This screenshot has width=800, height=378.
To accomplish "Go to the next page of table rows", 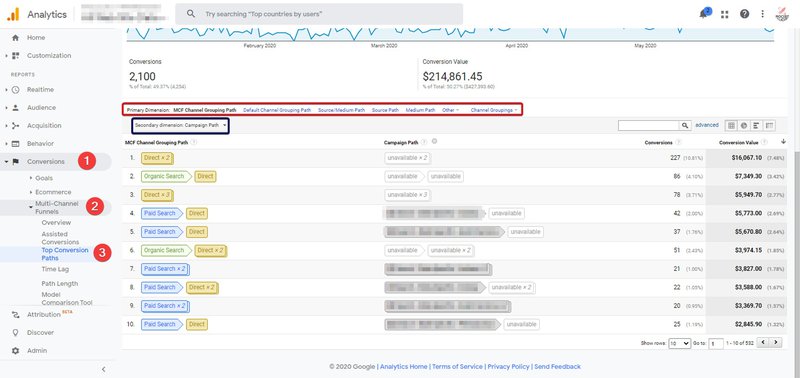I will [x=776, y=343].
